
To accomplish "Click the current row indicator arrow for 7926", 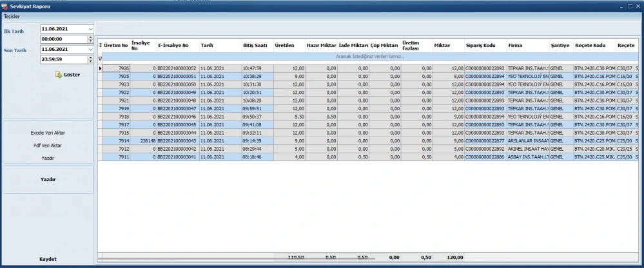I will tap(100, 68).
